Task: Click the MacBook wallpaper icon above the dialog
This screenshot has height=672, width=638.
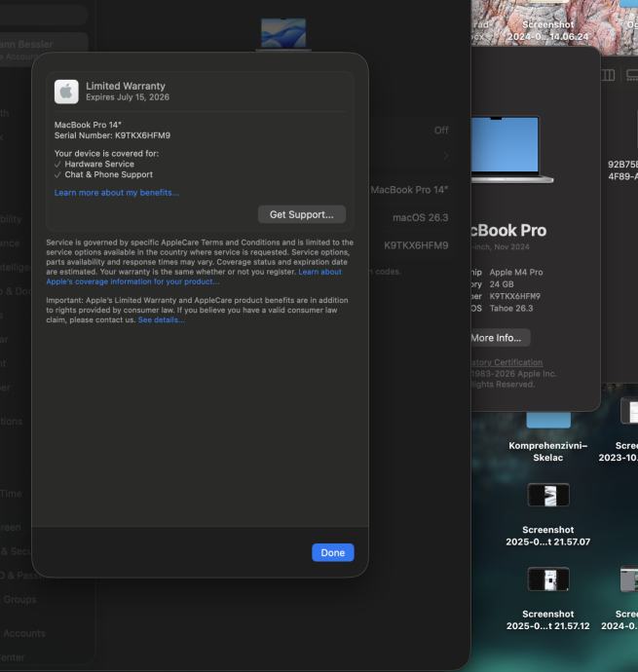Action: coord(282,34)
